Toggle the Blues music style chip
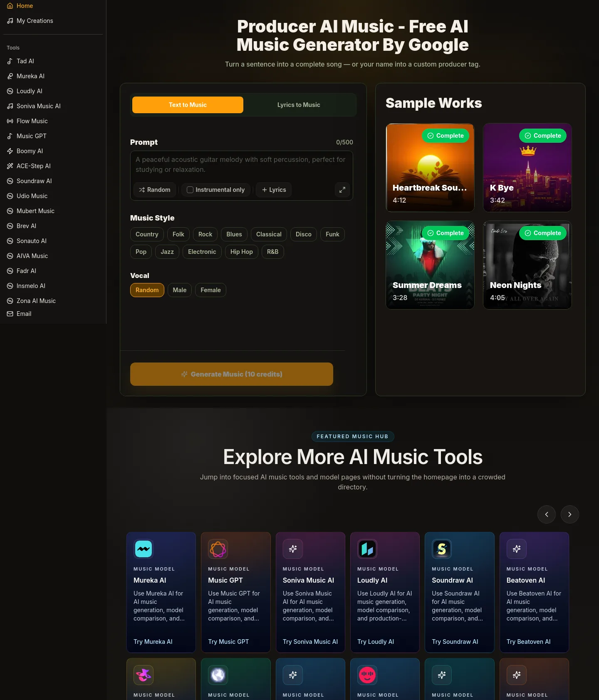This screenshot has height=700, width=599. (234, 234)
